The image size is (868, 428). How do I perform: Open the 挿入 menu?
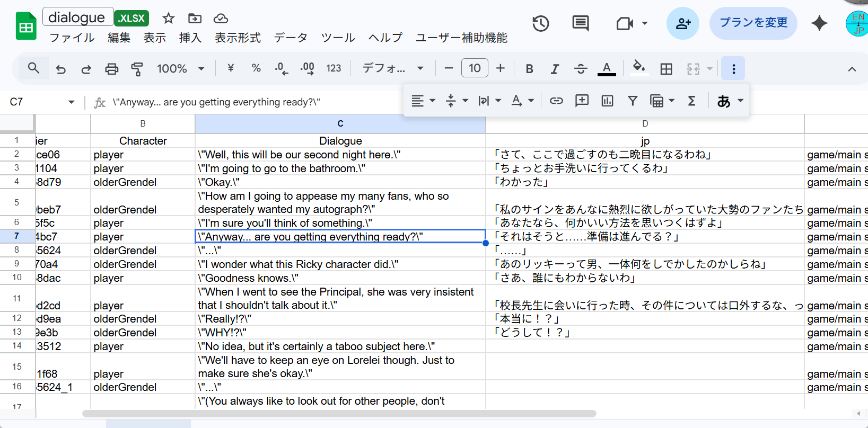[190, 38]
